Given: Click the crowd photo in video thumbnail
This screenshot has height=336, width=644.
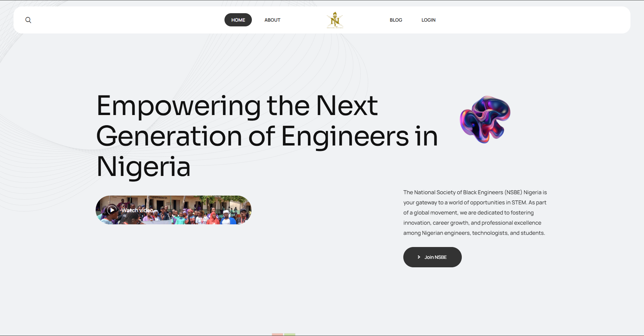Looking at the screenshot, I should coord(203,211).
